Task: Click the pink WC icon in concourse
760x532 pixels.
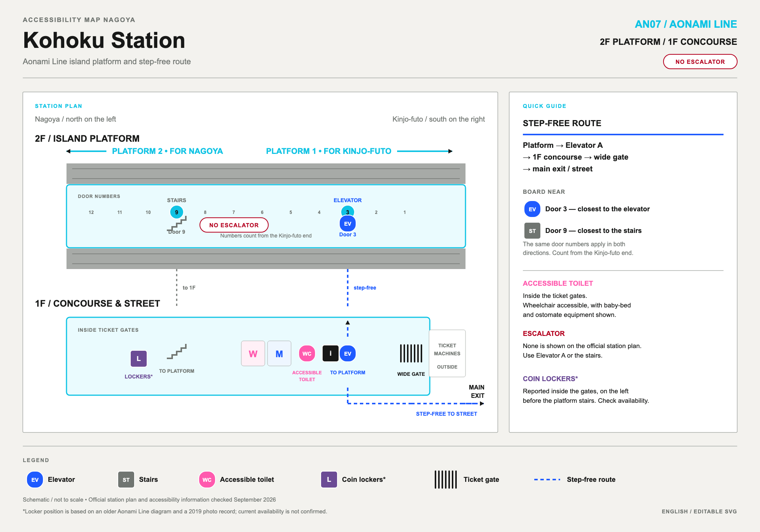Action: coord(307,353)
